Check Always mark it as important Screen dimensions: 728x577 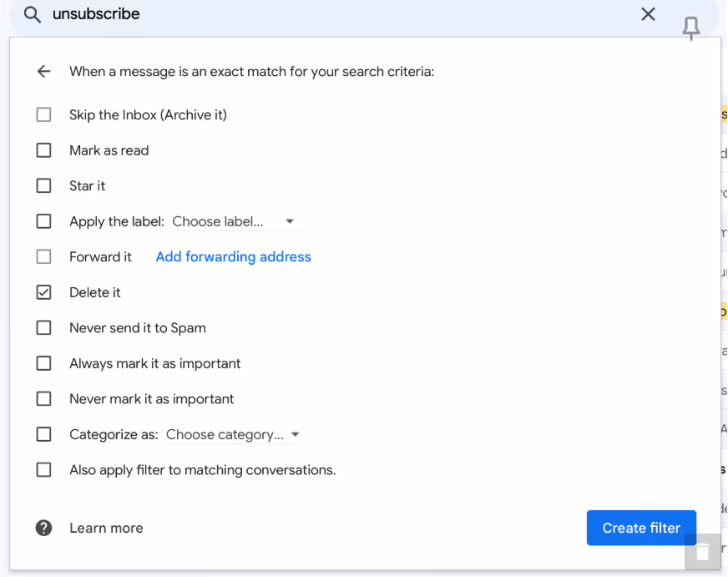[43, 363]
